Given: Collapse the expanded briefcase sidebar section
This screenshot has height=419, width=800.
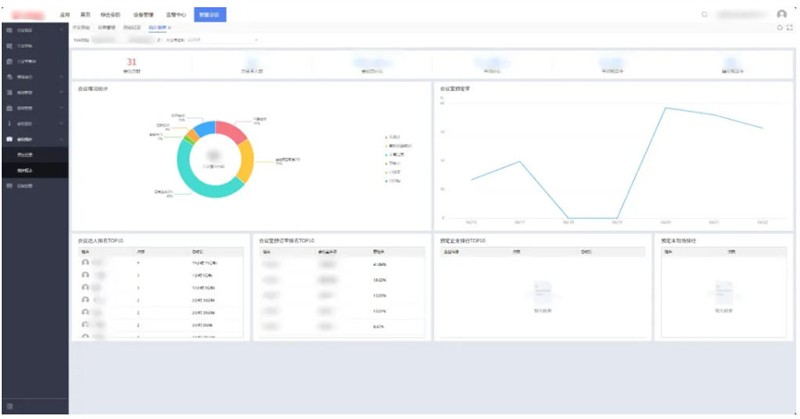Looking at the screenshot, I should coord(61,139).
